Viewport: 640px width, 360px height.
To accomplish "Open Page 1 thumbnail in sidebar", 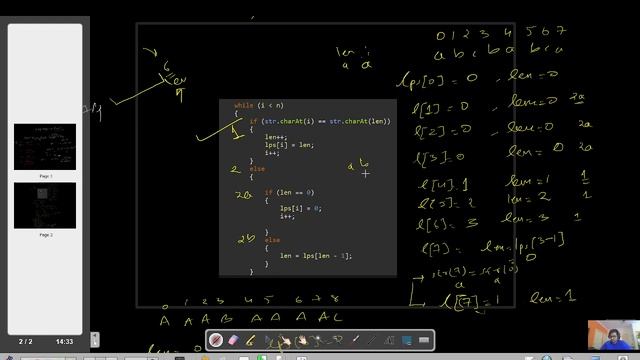I will [x=45, y=147].
